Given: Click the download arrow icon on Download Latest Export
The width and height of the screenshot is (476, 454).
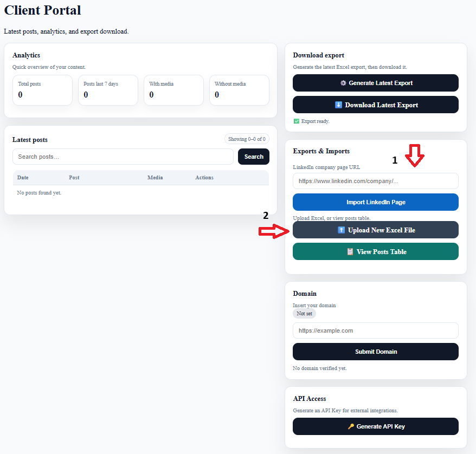Looking at the screenshot, I should 338,105.
